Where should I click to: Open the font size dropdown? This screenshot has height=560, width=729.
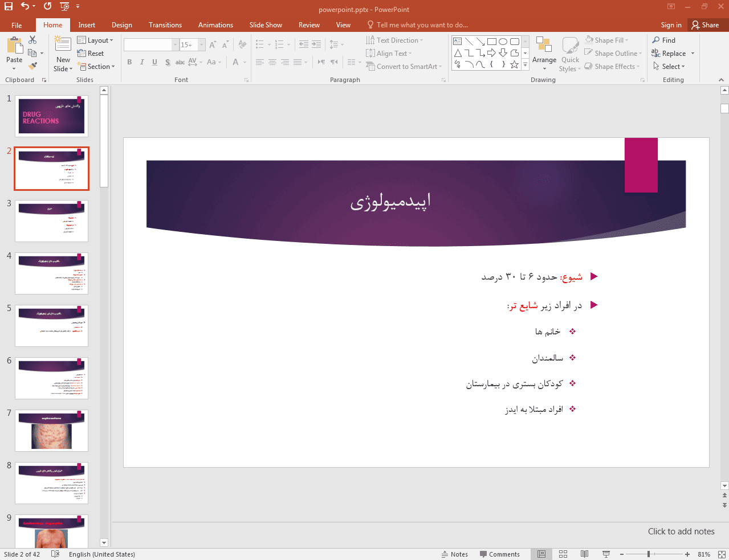click(201, 44)
